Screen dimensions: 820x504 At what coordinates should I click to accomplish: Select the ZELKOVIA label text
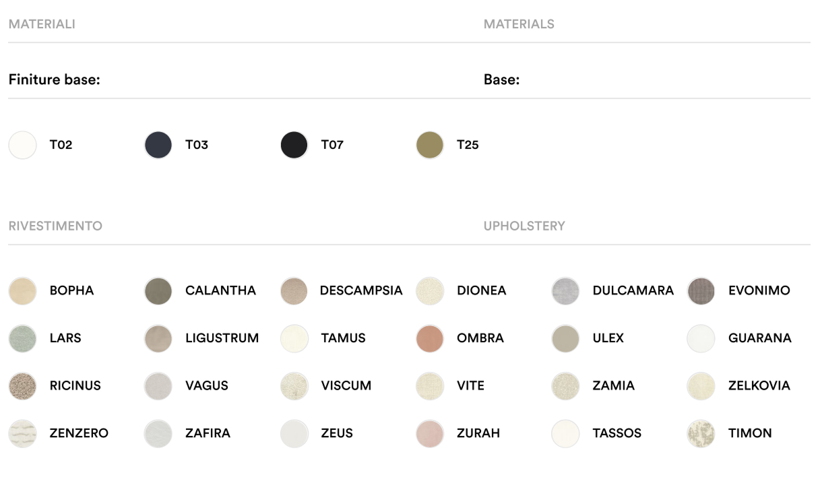click(759, 386)
